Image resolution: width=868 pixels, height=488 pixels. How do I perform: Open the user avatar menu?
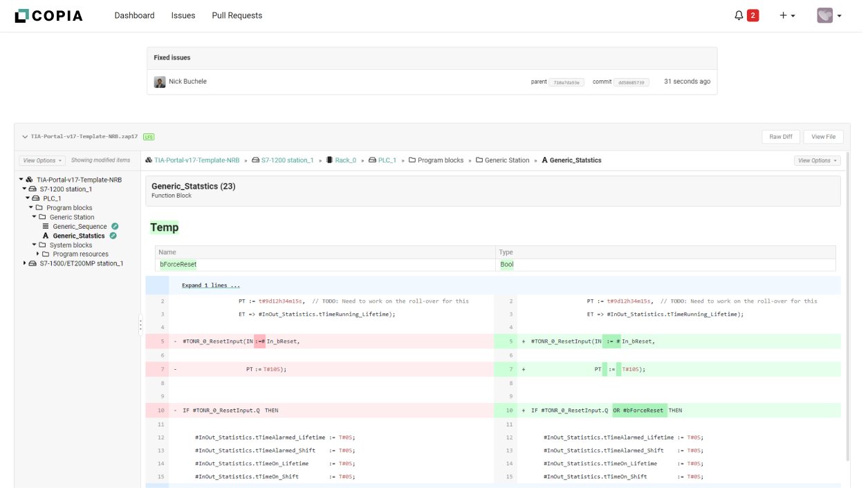click(x=829, y=15)
